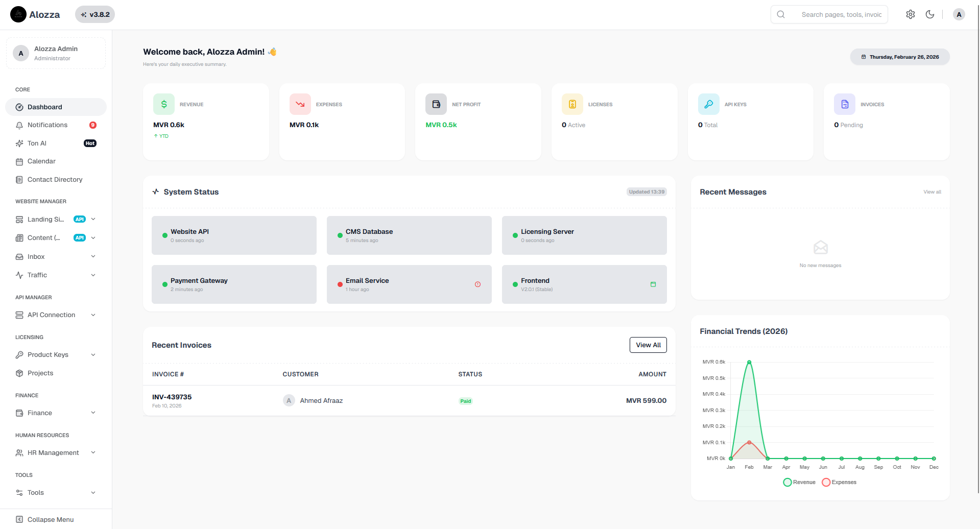This screenshot has width=980, height=529.
Task: Click the API Keys key icon
Action: pyautogui.click(x=708, y=104)
